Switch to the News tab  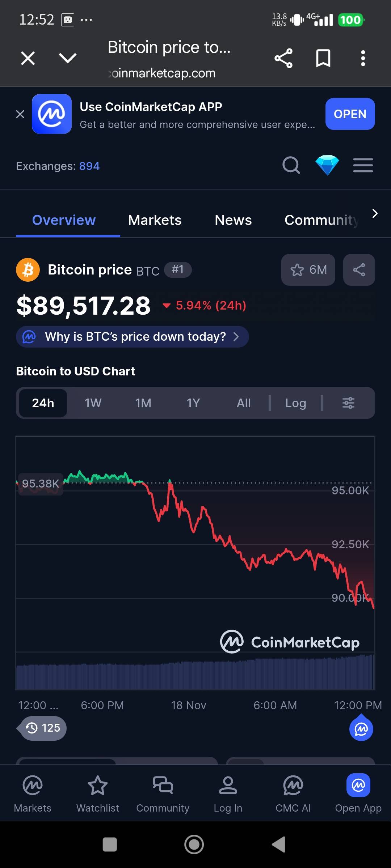[x=233, y=220]
